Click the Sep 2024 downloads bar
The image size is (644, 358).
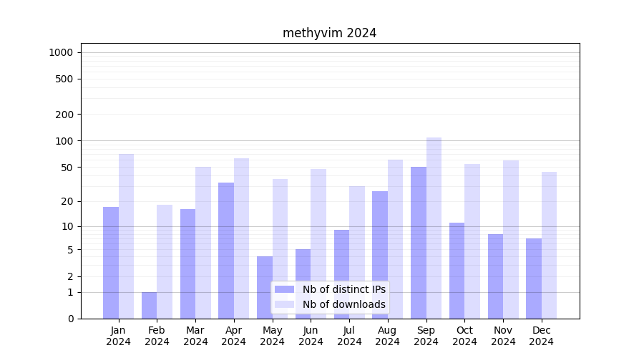point(434,228)
